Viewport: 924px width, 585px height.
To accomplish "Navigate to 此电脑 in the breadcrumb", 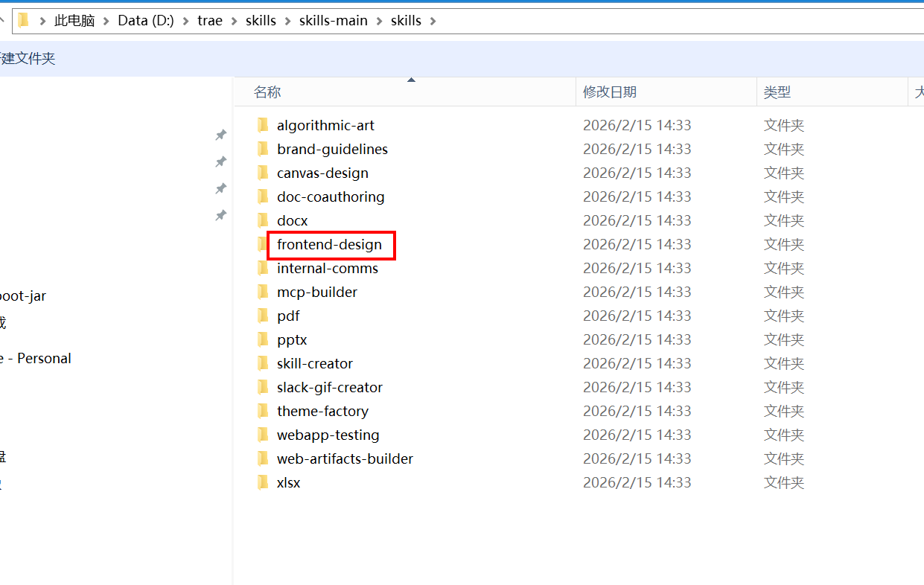I will (x=74, y=21).
